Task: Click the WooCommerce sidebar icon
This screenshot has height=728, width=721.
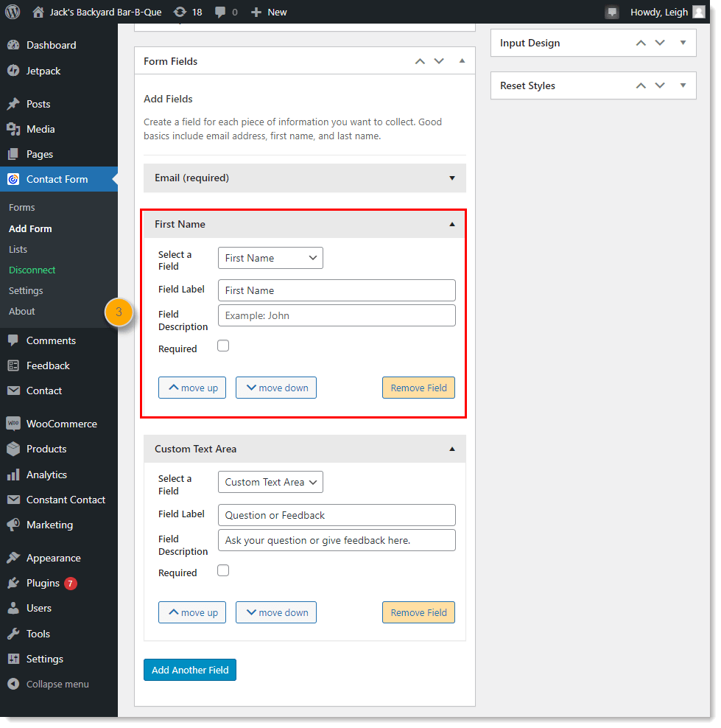Action: (16, 423)
